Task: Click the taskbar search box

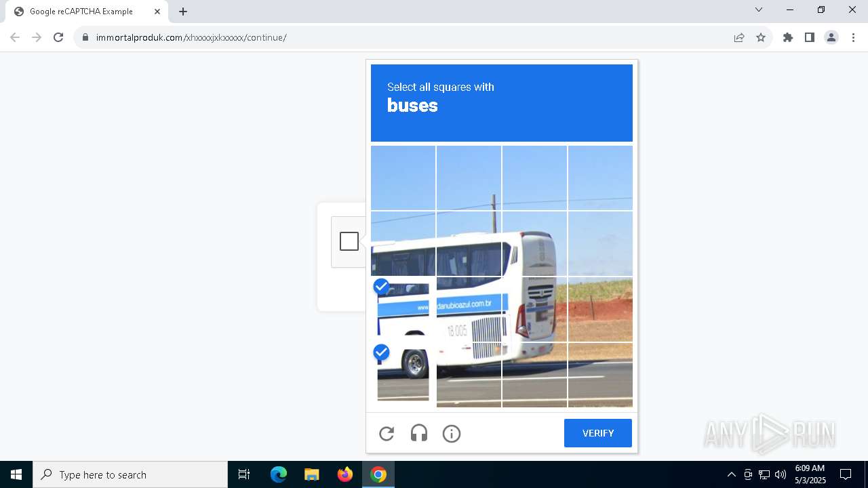Action: (x=130, y=474)
